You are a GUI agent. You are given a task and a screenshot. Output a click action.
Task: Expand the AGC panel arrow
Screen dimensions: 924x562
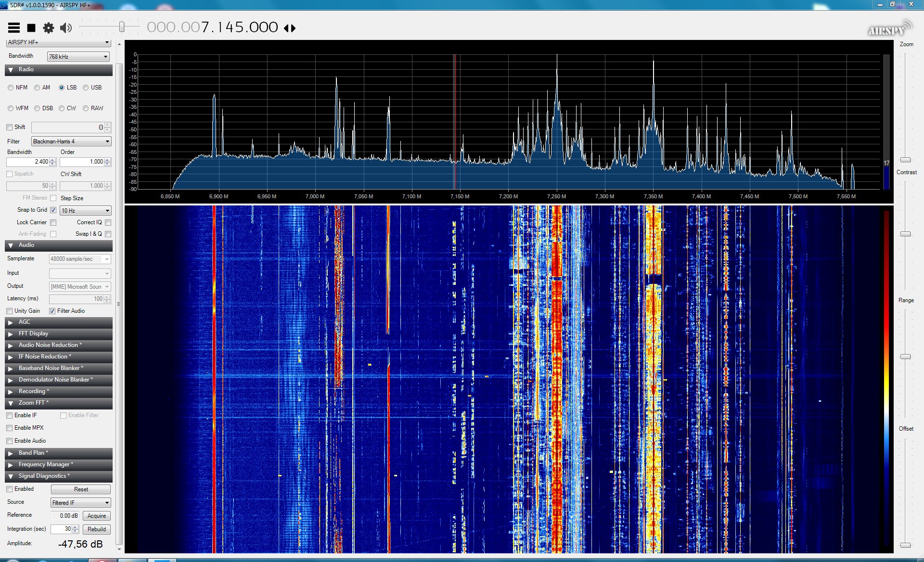11,322
